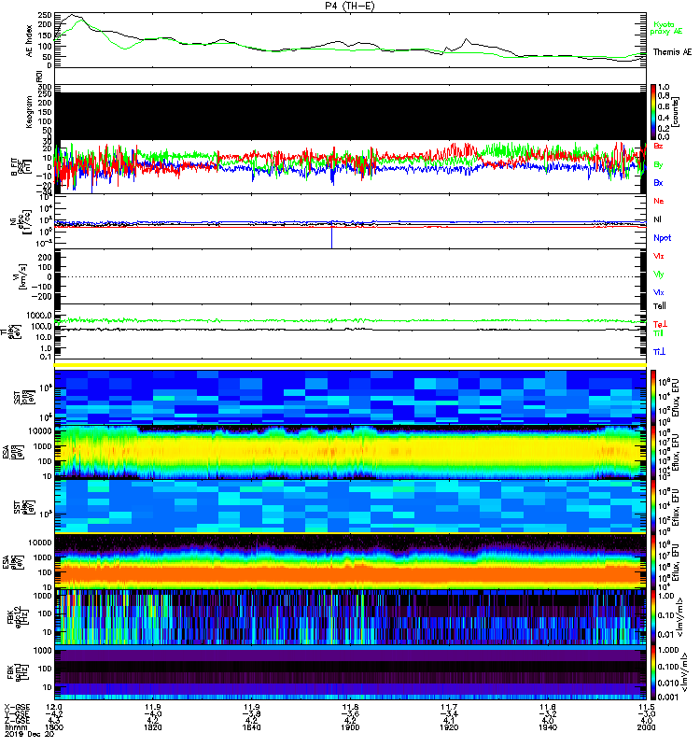Select the black Ni legend label
The height and width of the screenshot is (747, 700).
pyautogui.click(x=657, y=219)
